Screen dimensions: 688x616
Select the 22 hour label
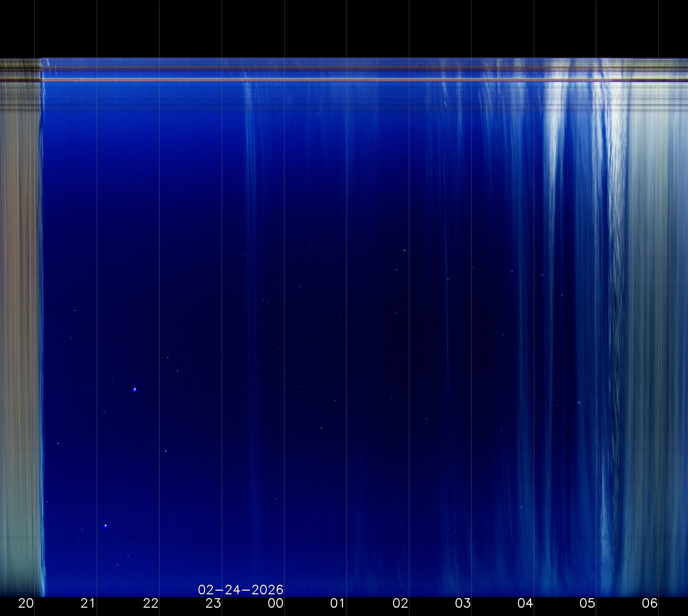[x=151, y=603]
